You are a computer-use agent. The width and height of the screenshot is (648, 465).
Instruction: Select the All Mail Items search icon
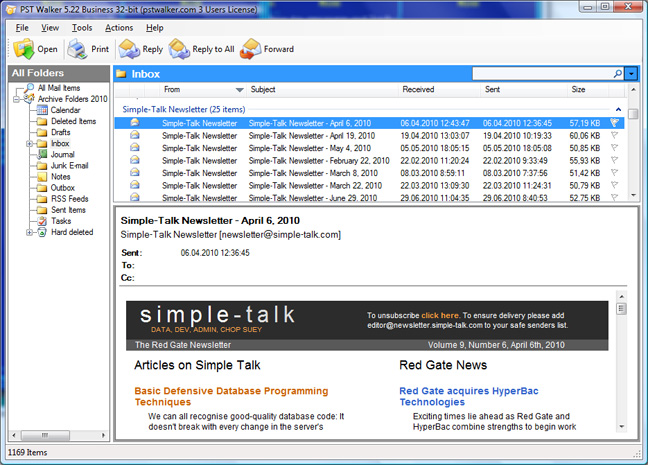pyautogui.click(x=29, y=88)
